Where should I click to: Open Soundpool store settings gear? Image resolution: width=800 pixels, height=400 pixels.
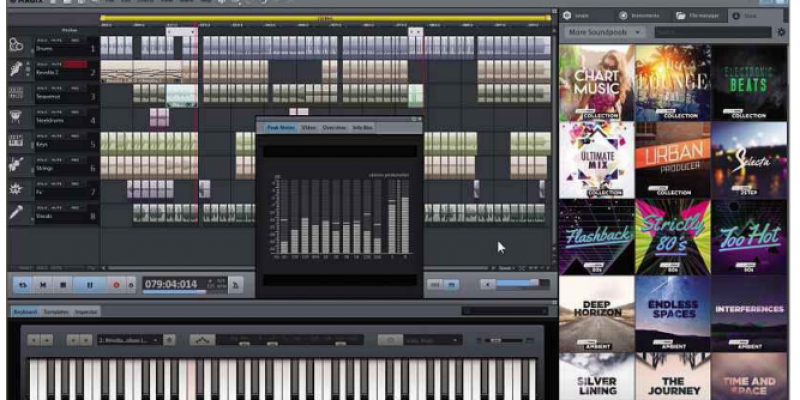point(781,32)
